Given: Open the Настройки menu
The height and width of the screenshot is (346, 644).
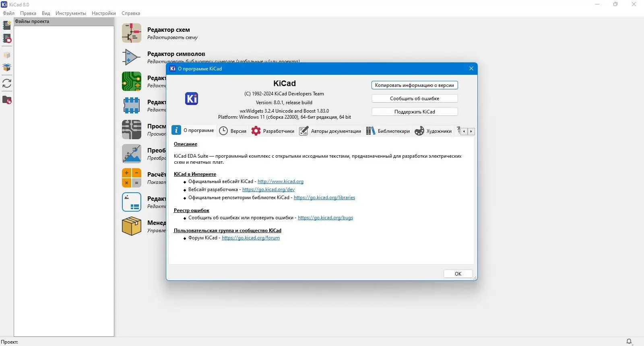Looking at the screenshot, I should [104, 13].
